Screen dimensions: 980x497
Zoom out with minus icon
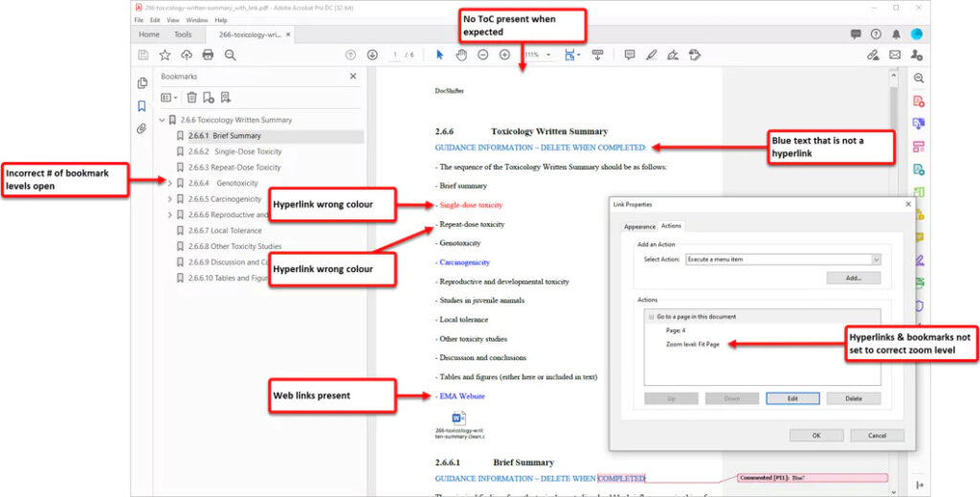483,55
